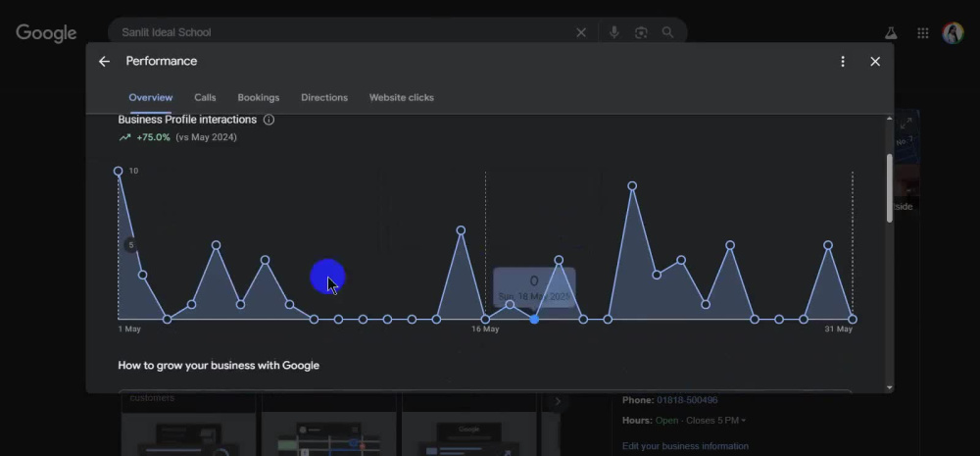Image resolution: width=980 pixels, height=456 pixels.
Task: Clear the search box text
Action: coord(581,32)
